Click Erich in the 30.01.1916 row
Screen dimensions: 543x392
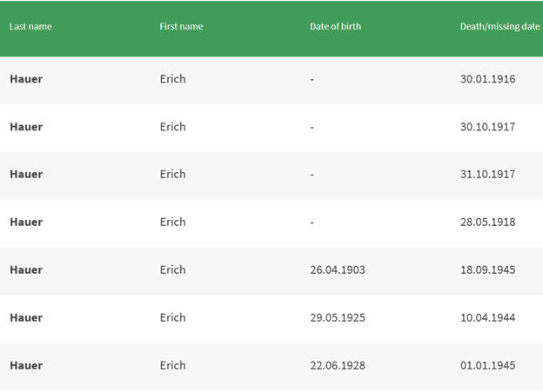pos(173,79)
